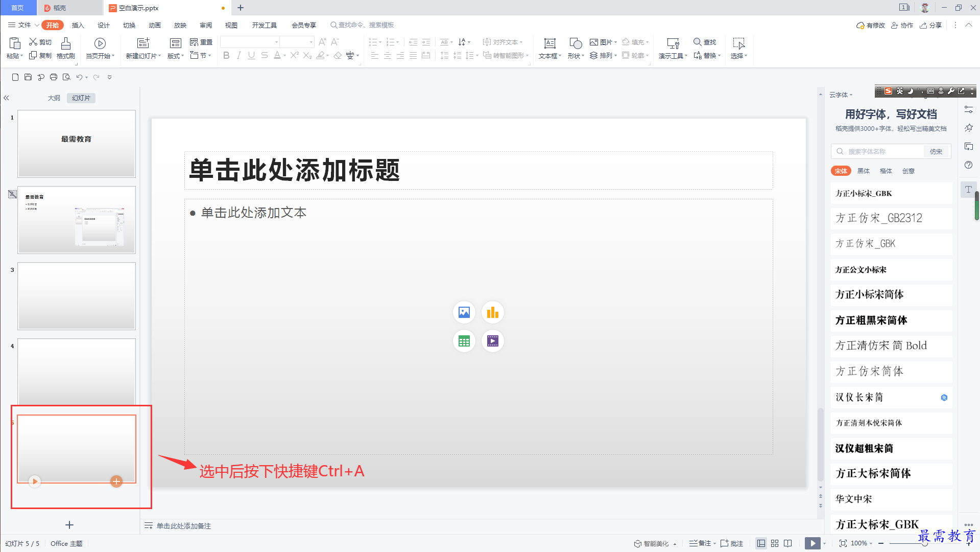Click the Save icon in quick access bar
Viewport: 980px width, 552px height.
[x=28, y=77]
